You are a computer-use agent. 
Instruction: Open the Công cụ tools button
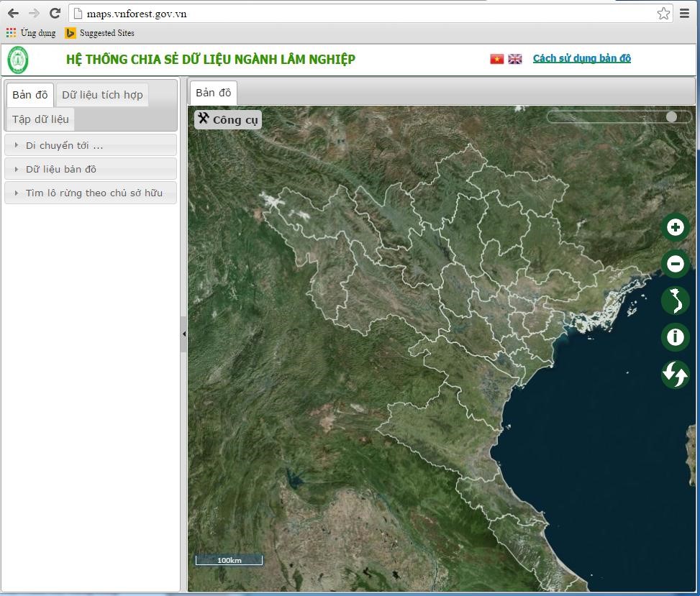click(228, 119)
